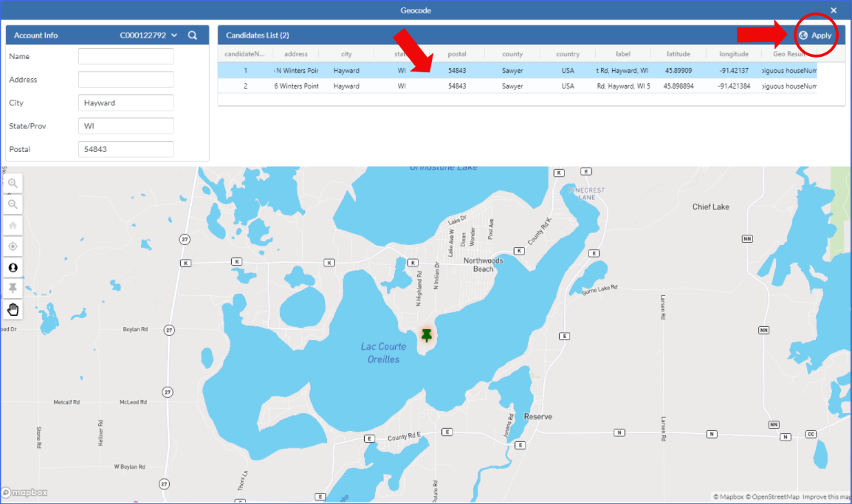Click address cell '6 Winters Point'
The image size is (852, 504).
(x=296, y=86)
